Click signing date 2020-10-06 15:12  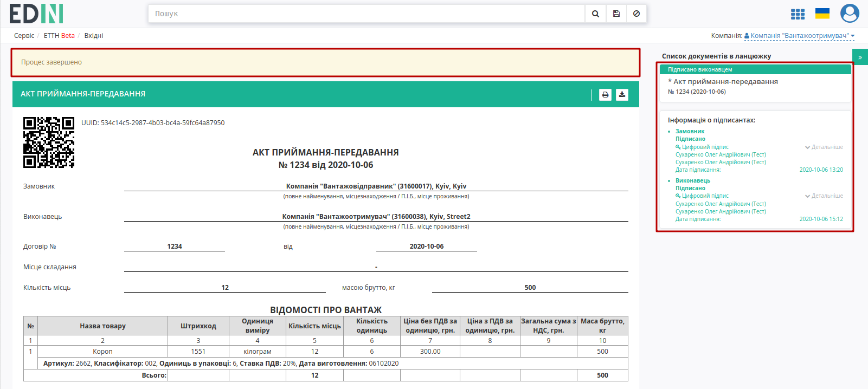tap(821, 219)
